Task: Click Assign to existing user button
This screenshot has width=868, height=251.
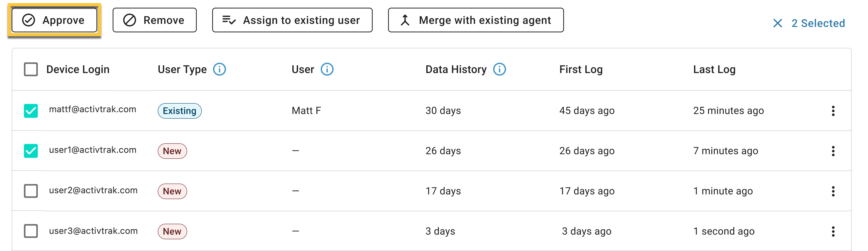Action: coord(292,20)
